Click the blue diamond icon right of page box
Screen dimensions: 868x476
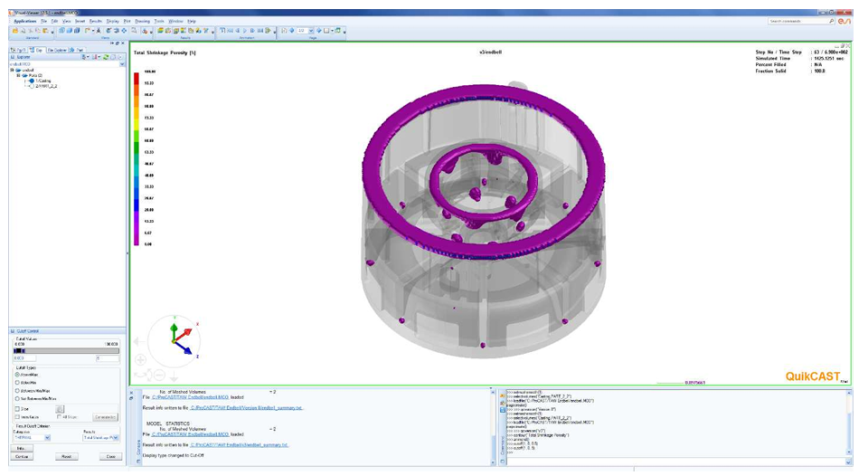point(319,31)
